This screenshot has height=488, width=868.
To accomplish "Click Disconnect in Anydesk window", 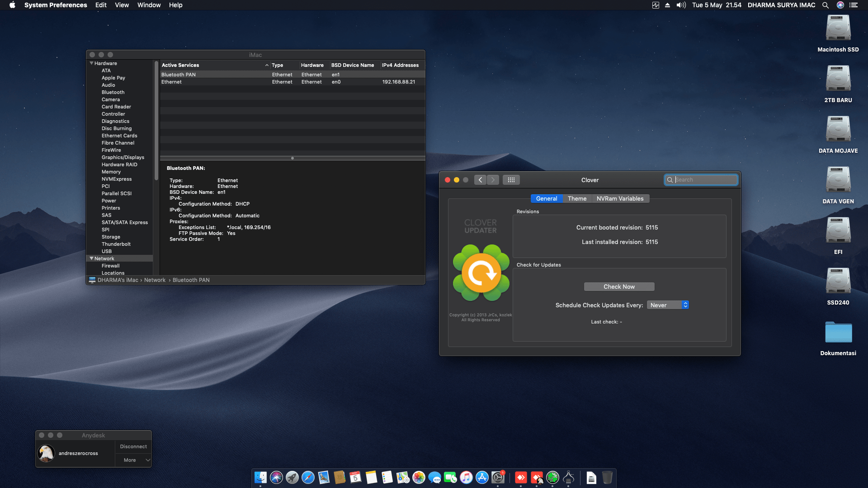I will tap(133, 446).
